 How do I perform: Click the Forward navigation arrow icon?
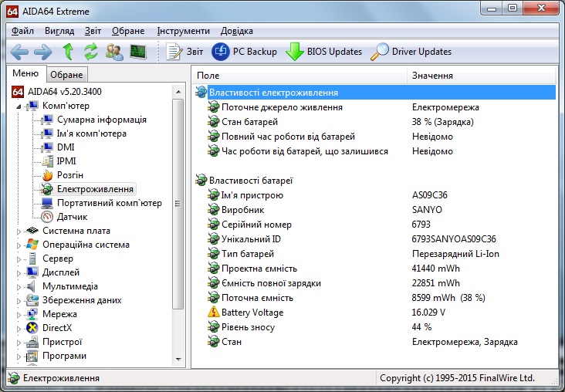coord(43,52)
